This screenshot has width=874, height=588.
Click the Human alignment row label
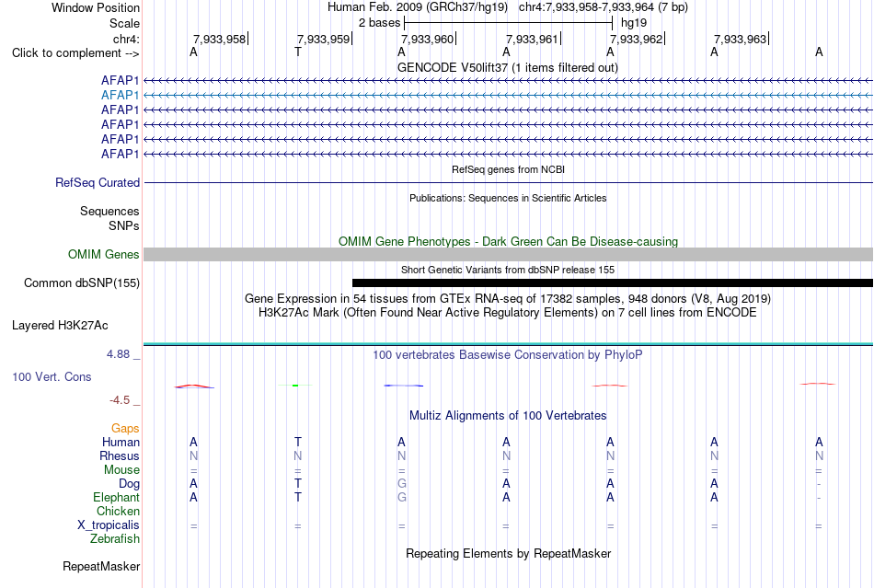pos(121,443)
